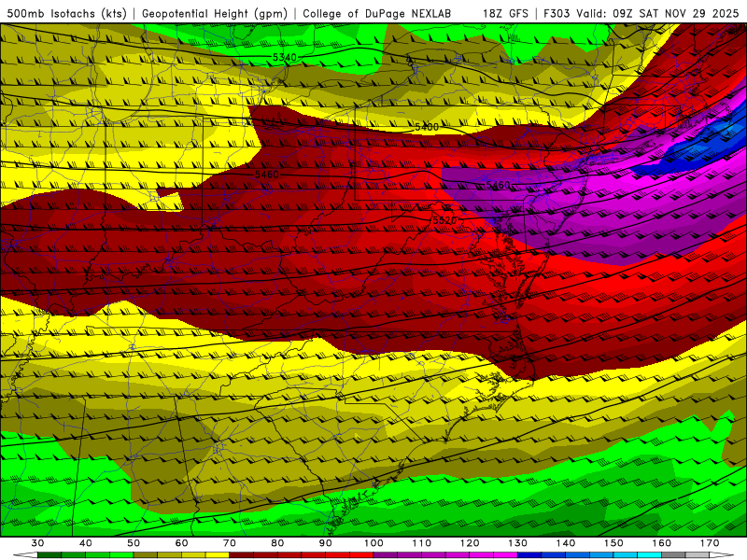This screenshot has width=747, height=560.
Task: Click the colorbar label 60
Action: coord(181,543)
